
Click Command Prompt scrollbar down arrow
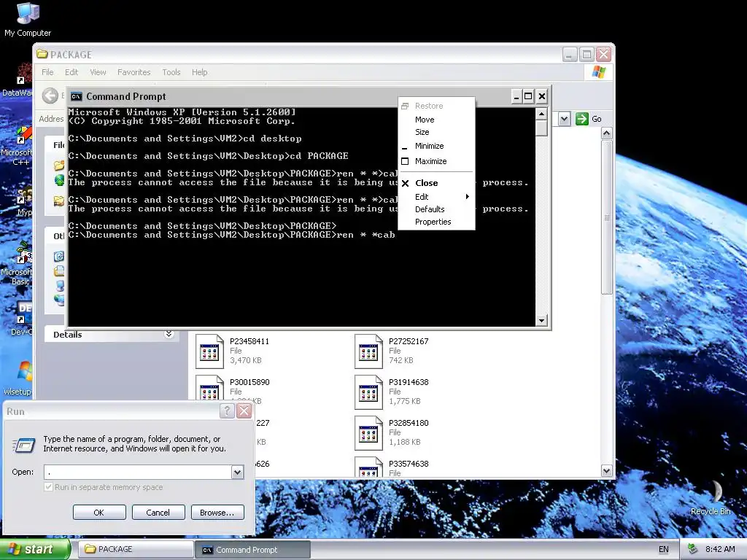click(x=541, y=321)
